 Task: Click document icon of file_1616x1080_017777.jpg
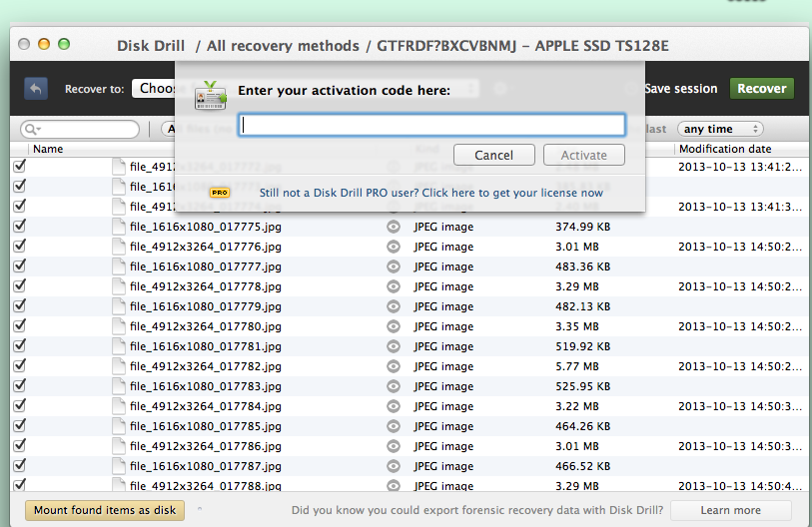[119, 266]
